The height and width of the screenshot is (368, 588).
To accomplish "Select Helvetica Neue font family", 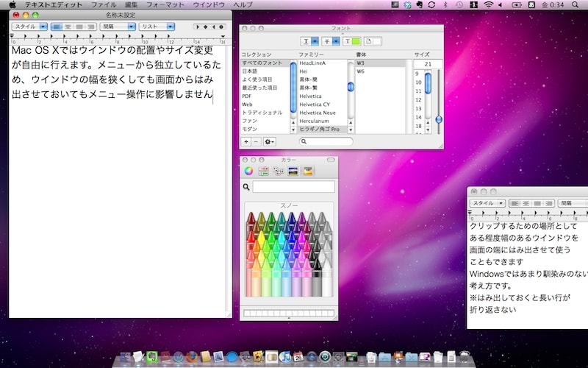I will [318, 113].
